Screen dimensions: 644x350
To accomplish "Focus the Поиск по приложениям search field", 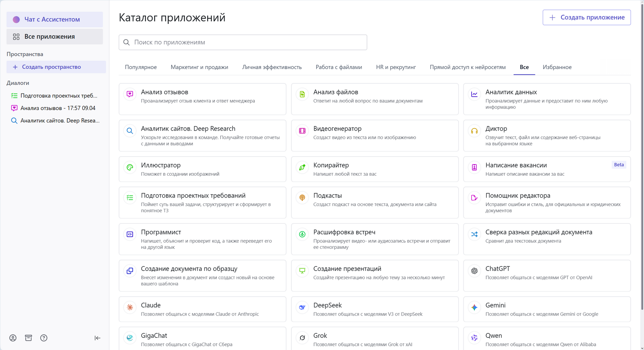I will tap(243, 42).
